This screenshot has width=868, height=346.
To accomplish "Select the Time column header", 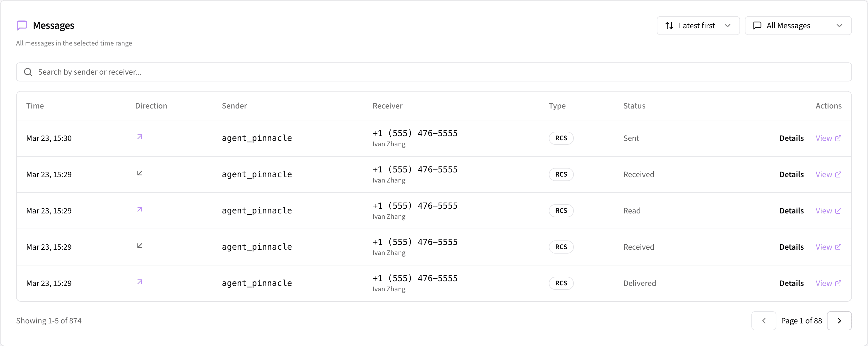I will tap(35, 105).
